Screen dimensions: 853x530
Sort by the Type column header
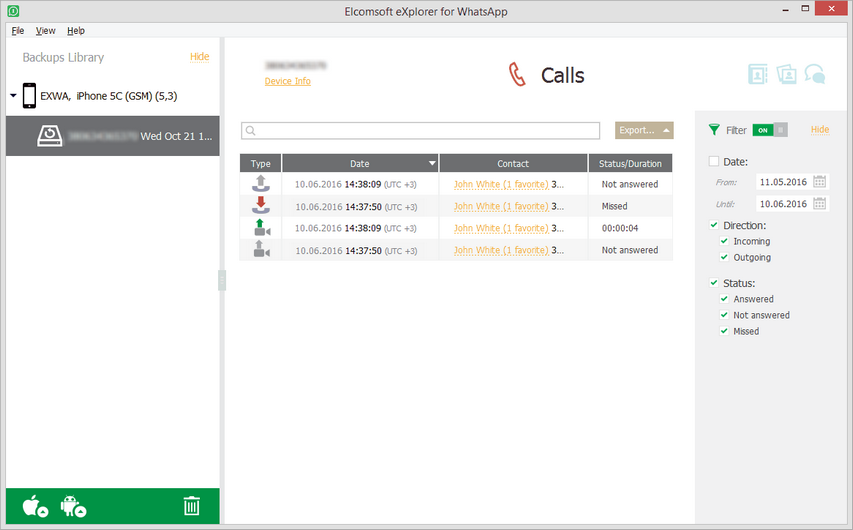pos(261,163)
